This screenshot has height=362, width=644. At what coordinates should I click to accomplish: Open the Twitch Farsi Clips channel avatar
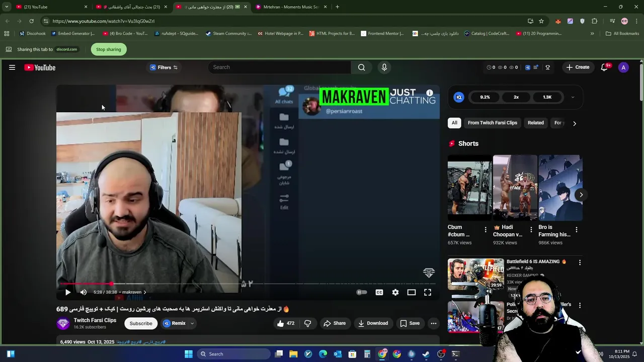click(x=63, y=323)
